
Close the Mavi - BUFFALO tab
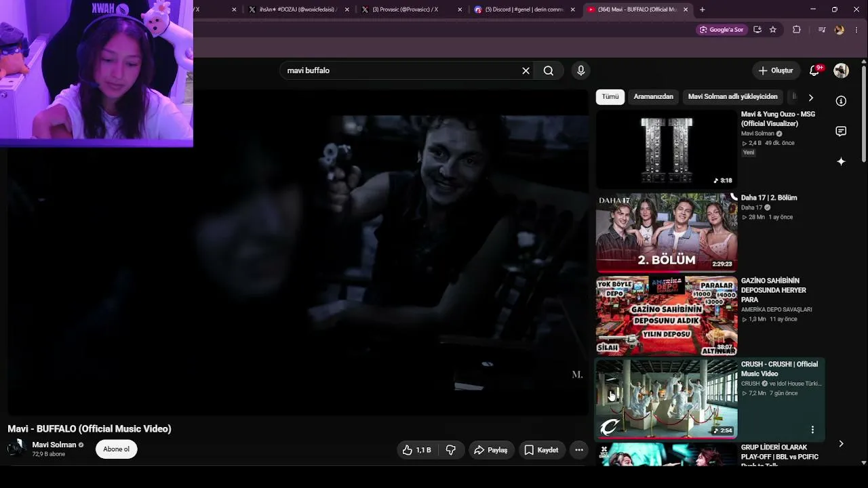tap(686, 9)
